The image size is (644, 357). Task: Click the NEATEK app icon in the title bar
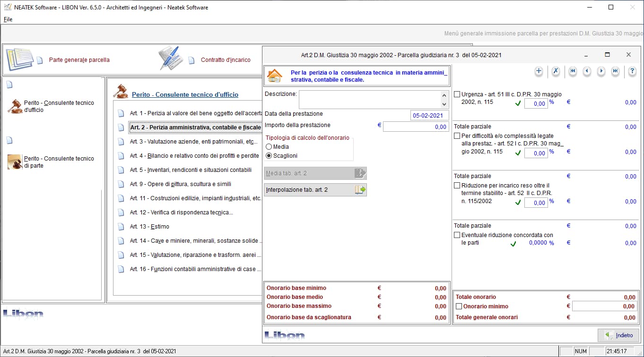point(8,7)
